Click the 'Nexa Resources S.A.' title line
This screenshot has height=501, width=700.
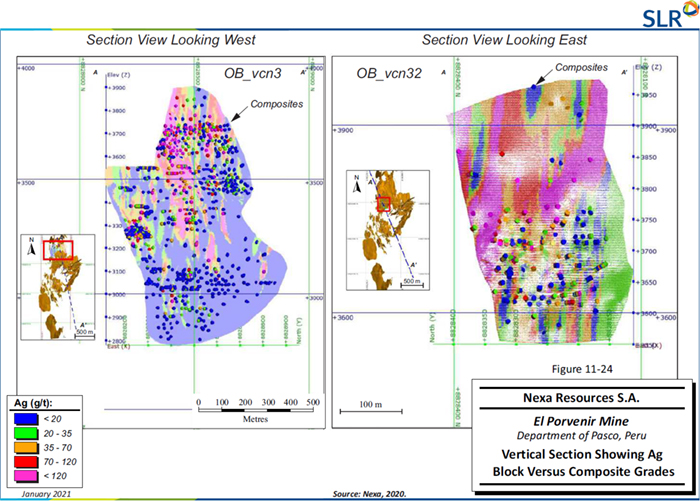coord(581,398)
